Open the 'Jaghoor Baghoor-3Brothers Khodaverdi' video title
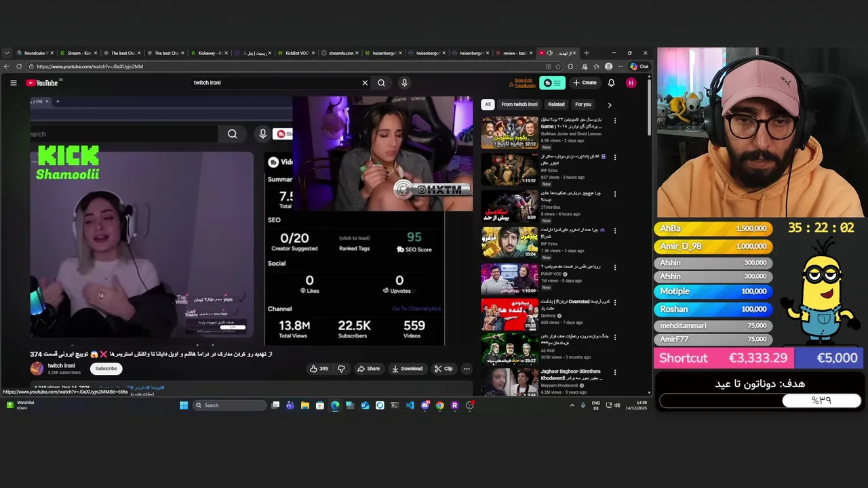 pos(570,375)
